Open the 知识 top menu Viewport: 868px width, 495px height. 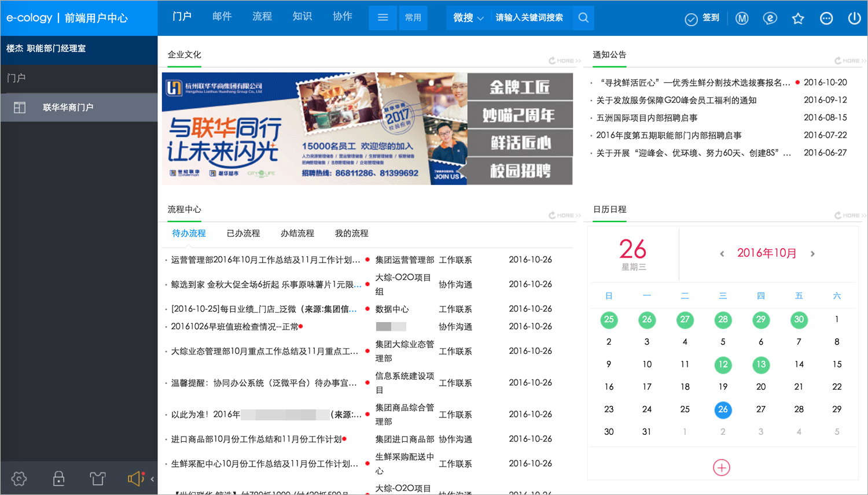pyautogui.click(x=302, y=17)
